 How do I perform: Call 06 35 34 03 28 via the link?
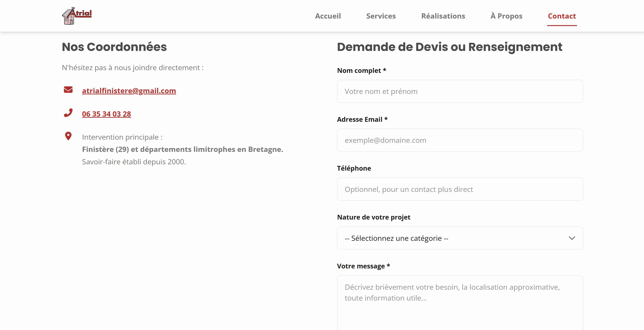click(106, 114)
